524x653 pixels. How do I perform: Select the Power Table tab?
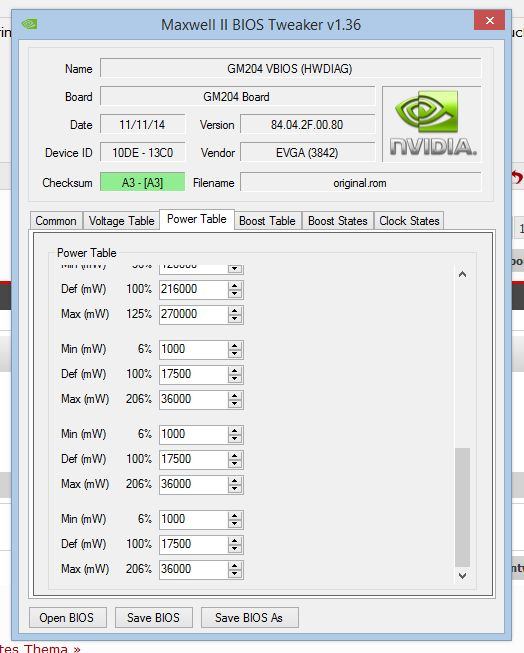coord(197,219)
